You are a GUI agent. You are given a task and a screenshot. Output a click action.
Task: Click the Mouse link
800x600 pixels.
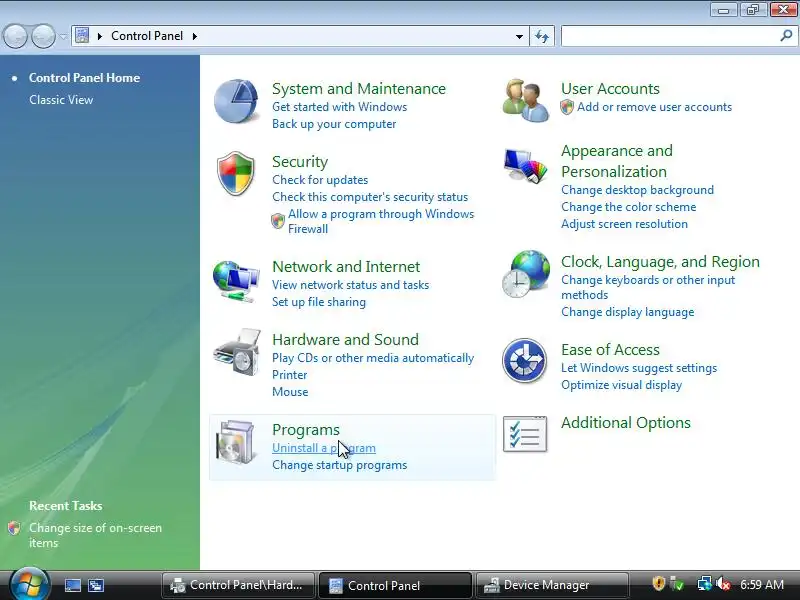coord(290,392)
